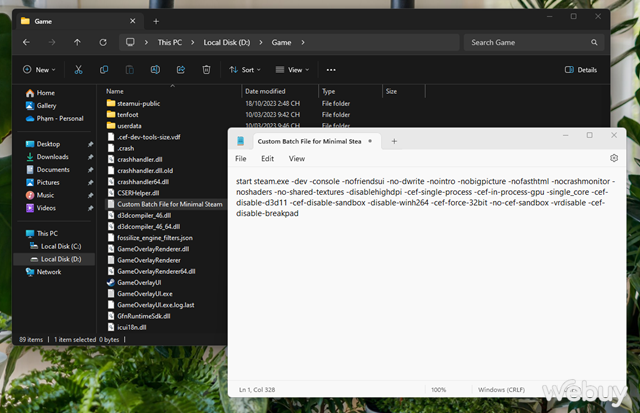This screenshot has height=413, width=640.
Task: Open the View dropdown in Explorer
Action: pos(292,70)
